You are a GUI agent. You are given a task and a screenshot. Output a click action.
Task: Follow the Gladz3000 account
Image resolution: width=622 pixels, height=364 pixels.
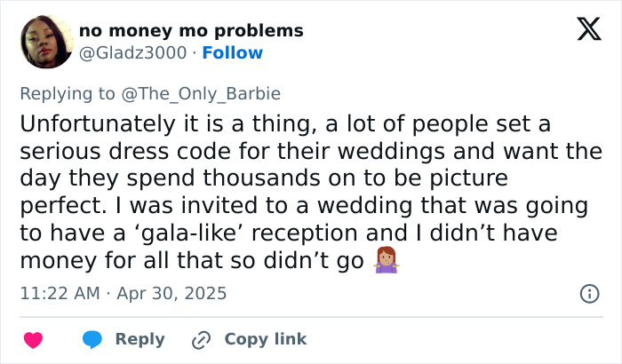(x=233, y=52)
